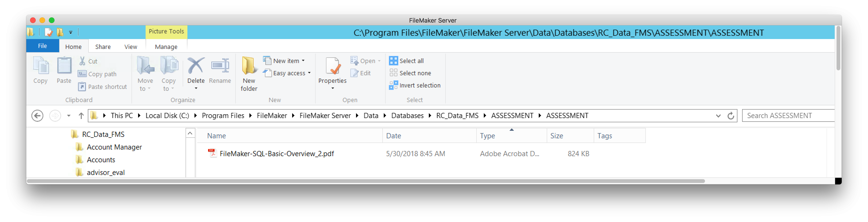Expand the address bar history dropdown
This screenshot has height=222, width=868.
pyautogui.click(x=718, y=116)
